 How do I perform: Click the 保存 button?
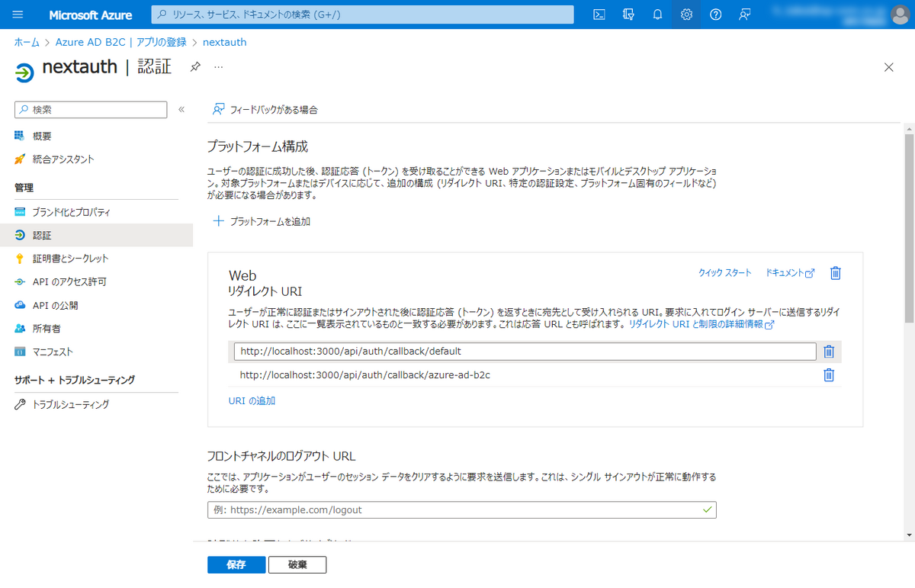tap(236, 564)
